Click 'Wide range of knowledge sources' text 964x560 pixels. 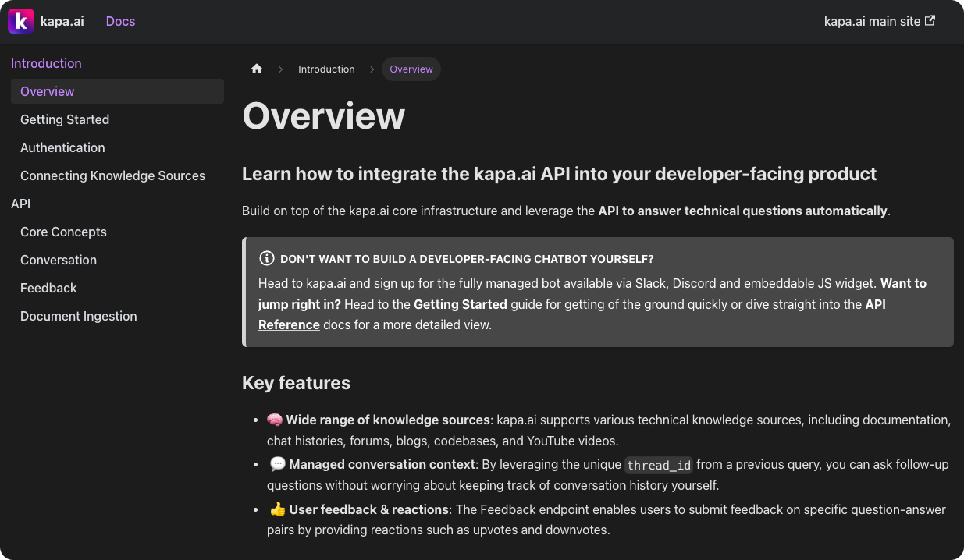point(388,420)
